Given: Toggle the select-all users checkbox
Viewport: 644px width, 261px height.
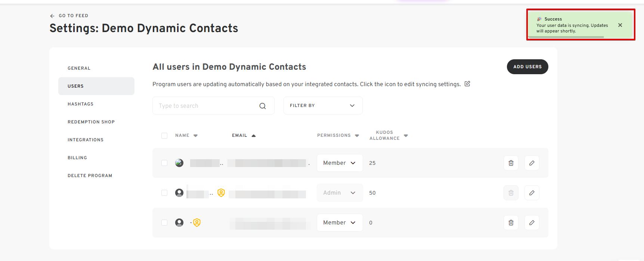Looking at the screenshot, I should click(x=164, y=136).
